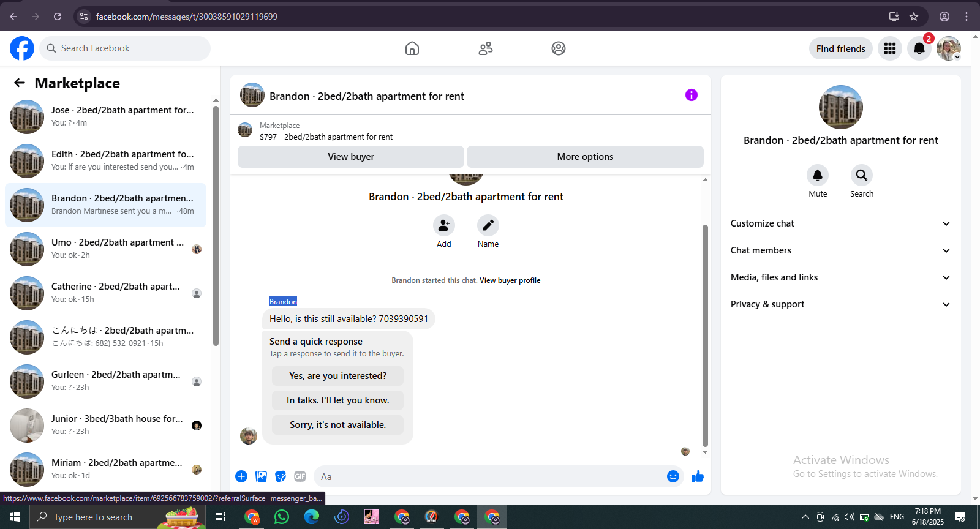980x529 pixels.
Task: Focus the Aa message input box
Action: tap(490, 476)
